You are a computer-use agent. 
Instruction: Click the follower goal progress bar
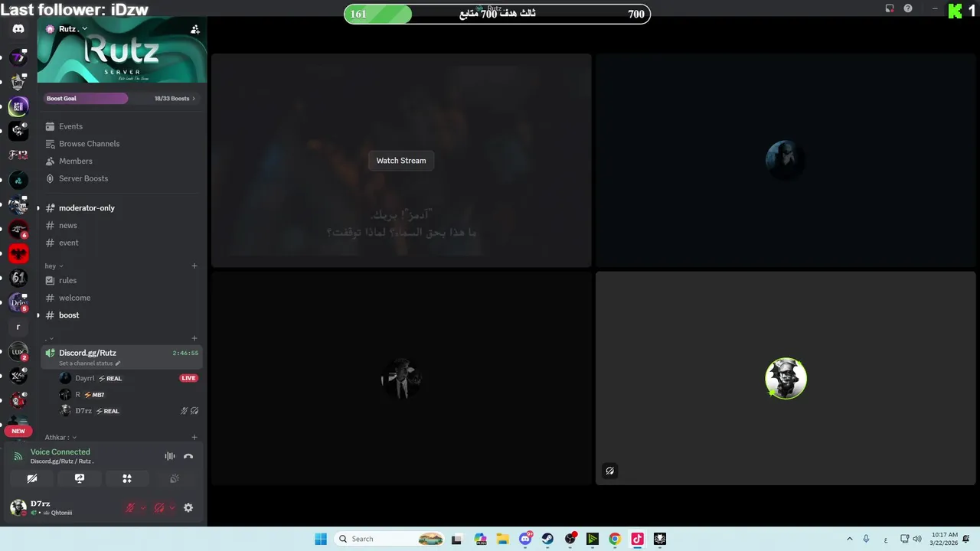point(497,14)
